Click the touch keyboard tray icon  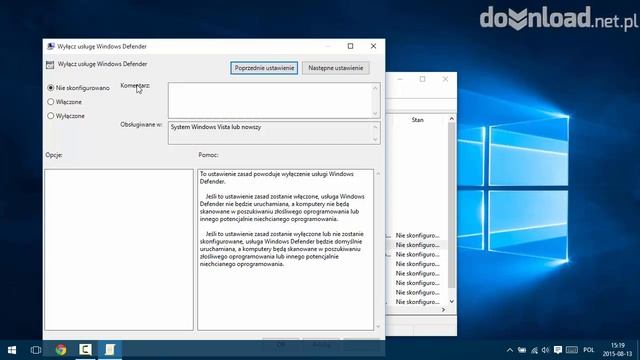[x=572, y=350]
